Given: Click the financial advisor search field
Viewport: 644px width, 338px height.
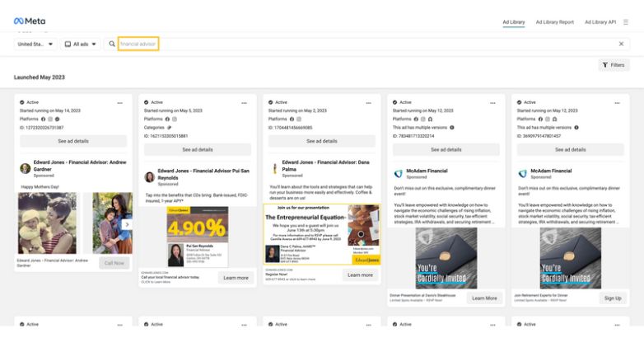Looking at the screenshot, I should click(138, 44).
